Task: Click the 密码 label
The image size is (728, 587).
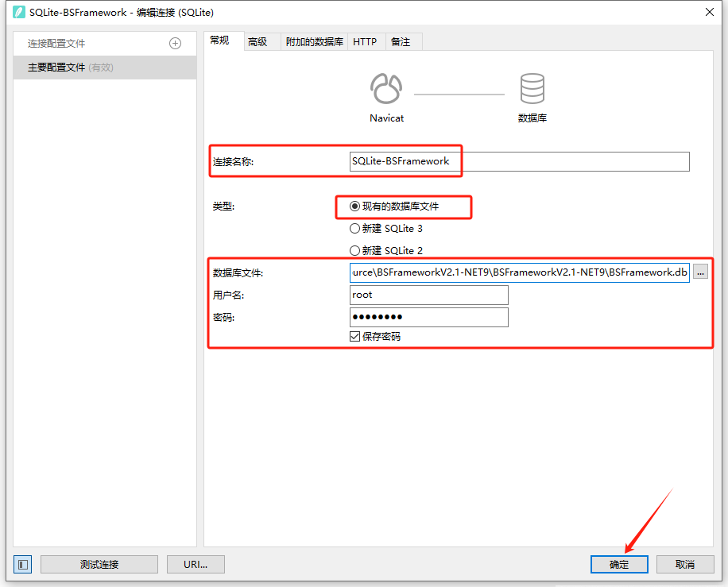Action: point(223,318)
